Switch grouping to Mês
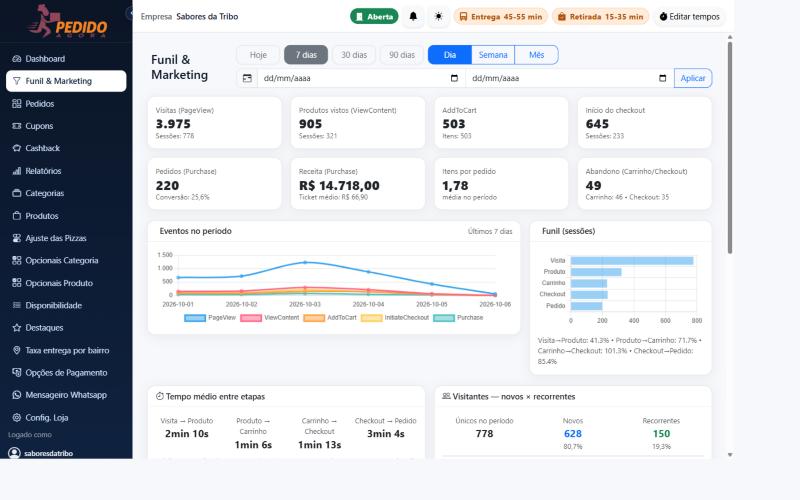This screenshot has width=800, height=500. (536, 55)
